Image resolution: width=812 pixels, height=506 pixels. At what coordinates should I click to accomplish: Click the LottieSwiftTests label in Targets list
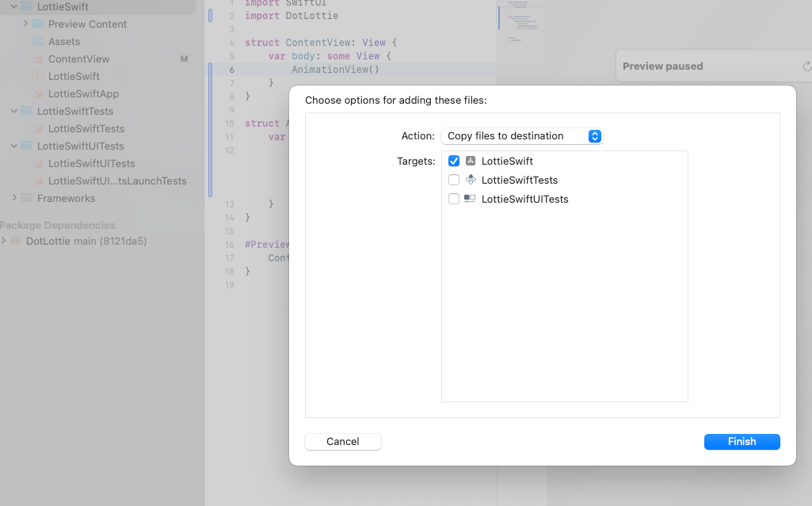click(x=520, y=180)
